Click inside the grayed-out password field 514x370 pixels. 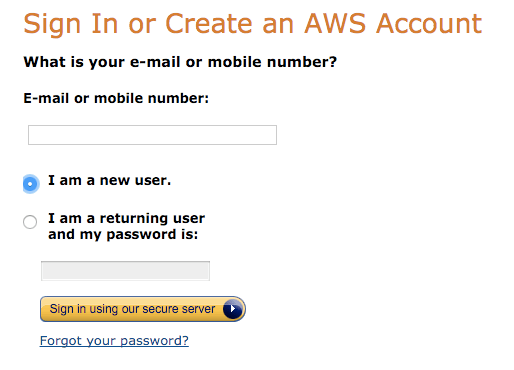(x=125, y=271)
